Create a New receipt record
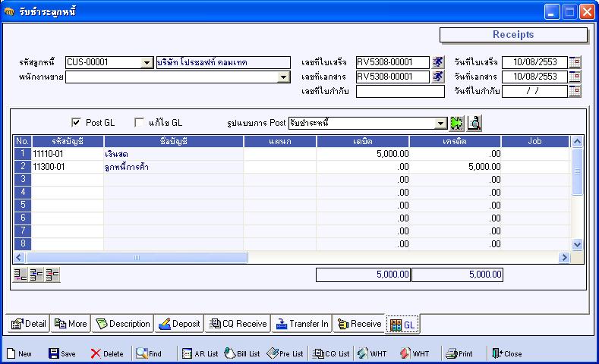 pyautogui.click(x=19, y=353)
